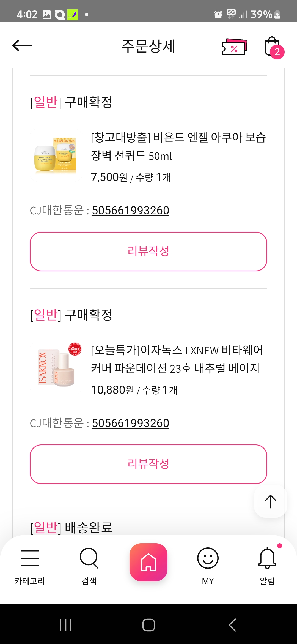Open second CJ대한통운 tracking number link
Viewport: 297px width, 644px height.
pyautogui.click(x=130, y=423)
